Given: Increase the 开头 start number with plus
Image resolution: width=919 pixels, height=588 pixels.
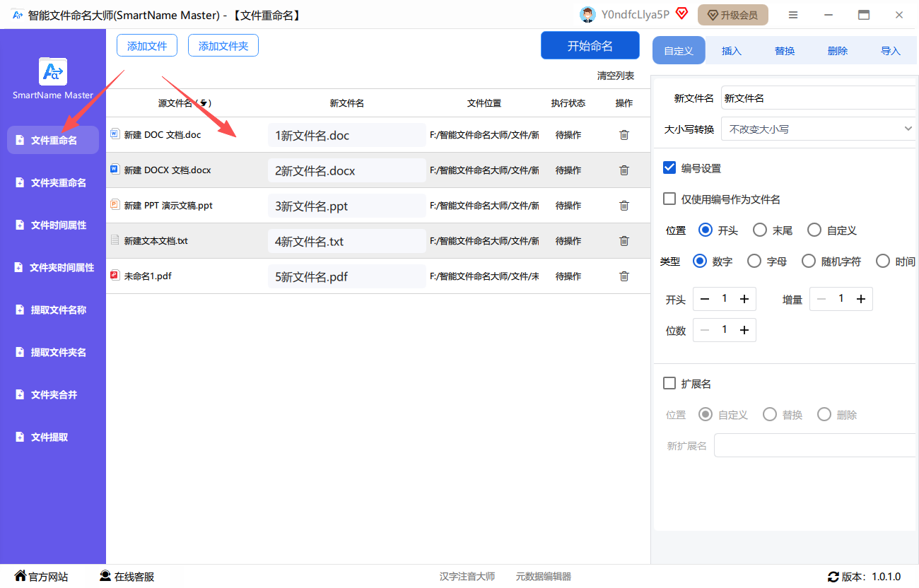Looking at the screenshot, I should pos(744,300).
